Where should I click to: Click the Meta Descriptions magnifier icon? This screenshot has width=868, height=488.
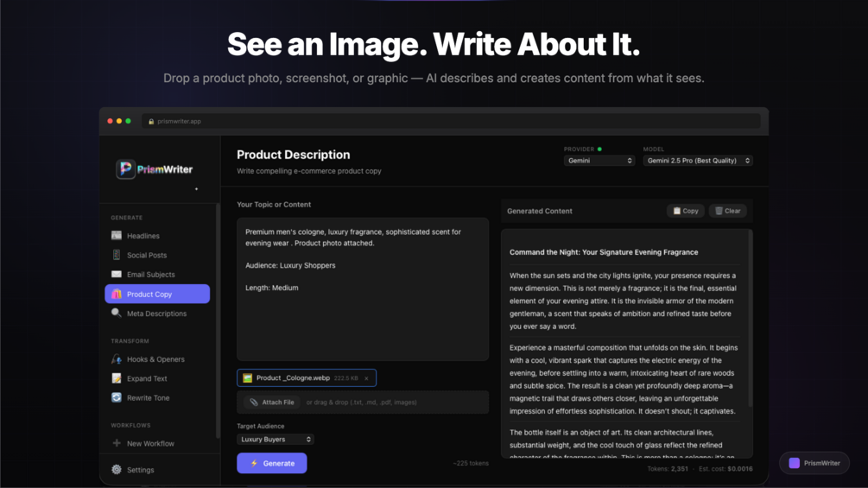[x=117, y=314]
